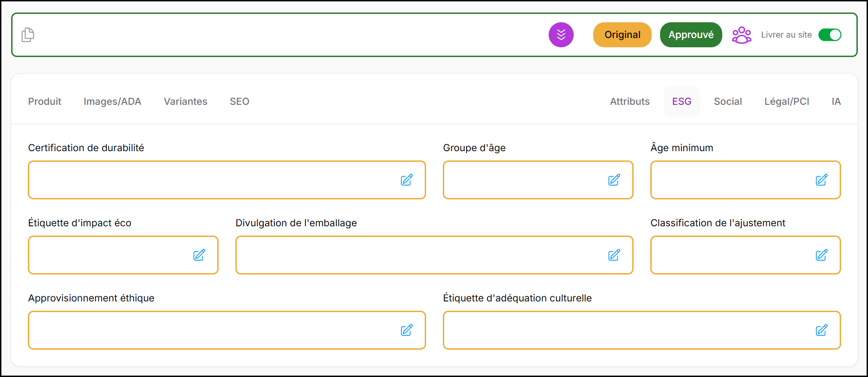The image size is (868, 377).
Task: Switch to the Produit tab
Action: tap(45, 102)
